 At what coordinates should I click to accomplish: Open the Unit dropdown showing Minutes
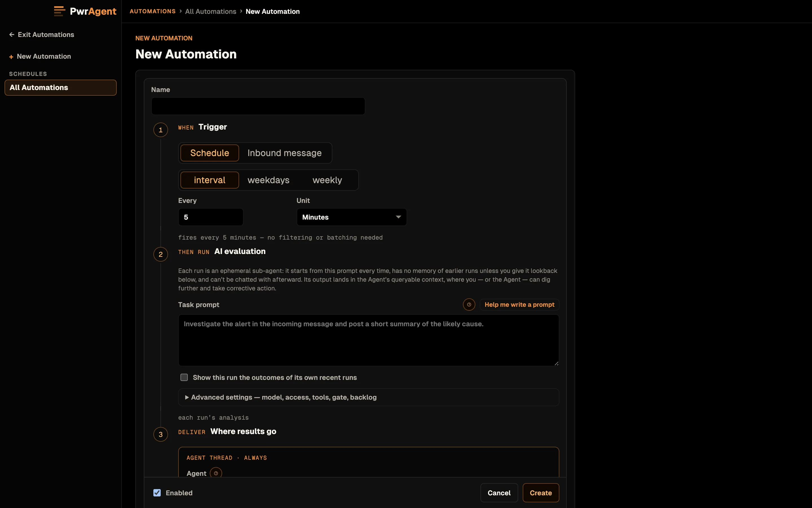click(x=352, y=217)
